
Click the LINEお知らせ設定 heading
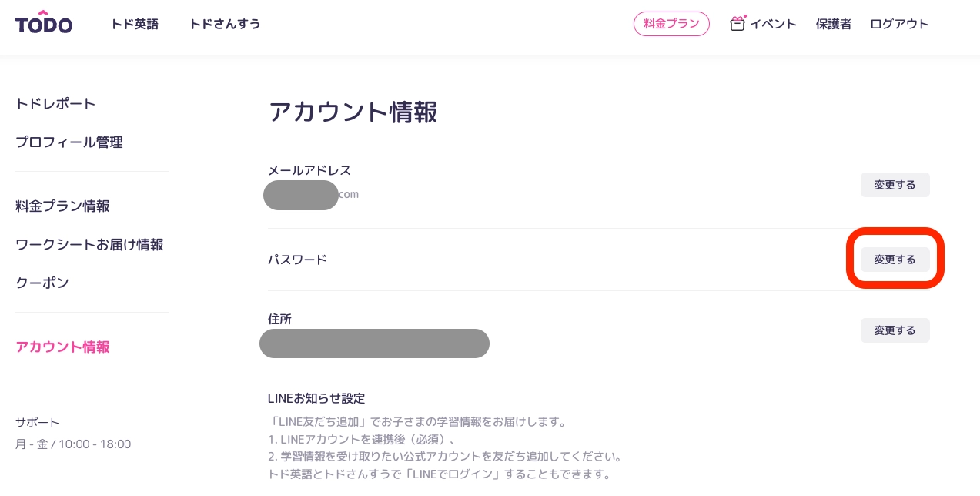(316, 398)
